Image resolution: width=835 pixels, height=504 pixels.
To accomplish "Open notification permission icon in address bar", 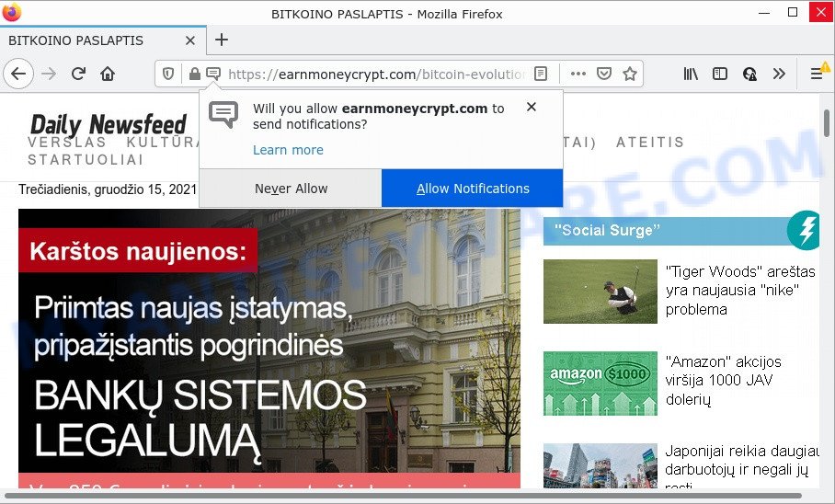I will pos(213,74).
